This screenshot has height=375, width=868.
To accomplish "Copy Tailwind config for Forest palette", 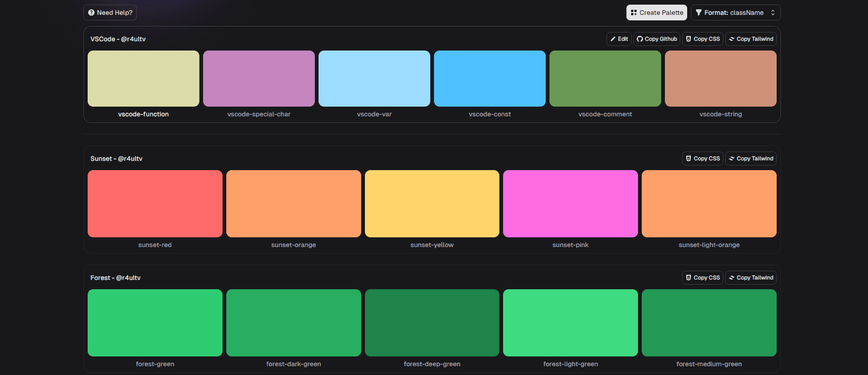I will pyautogui.click(x=751, y=278).
